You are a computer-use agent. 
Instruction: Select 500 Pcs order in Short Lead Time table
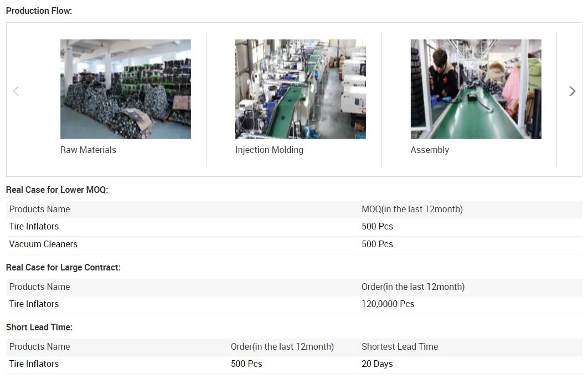pos(246,364)
